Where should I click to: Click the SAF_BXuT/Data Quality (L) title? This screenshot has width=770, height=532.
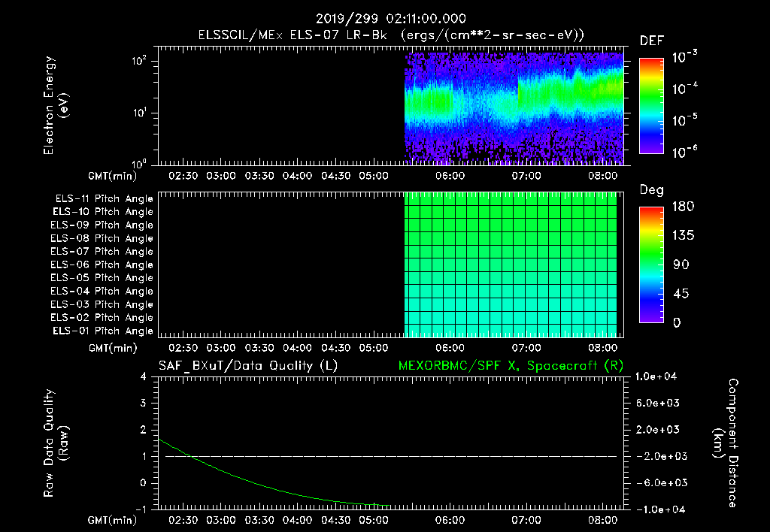pyautogui.click(x=248, y=366)
